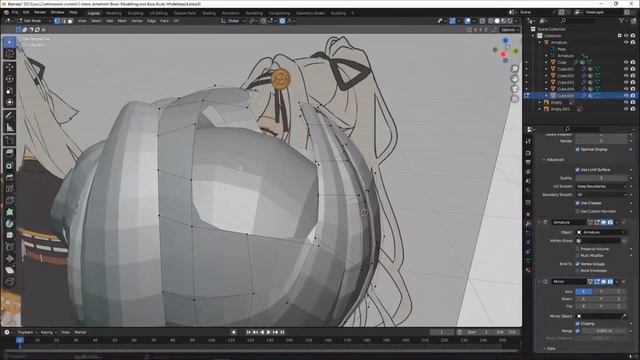The width and height of the screenshot is (640, 360).
Task: Select the Measure tool in viewport toolbar
Action: pos(9,127)
